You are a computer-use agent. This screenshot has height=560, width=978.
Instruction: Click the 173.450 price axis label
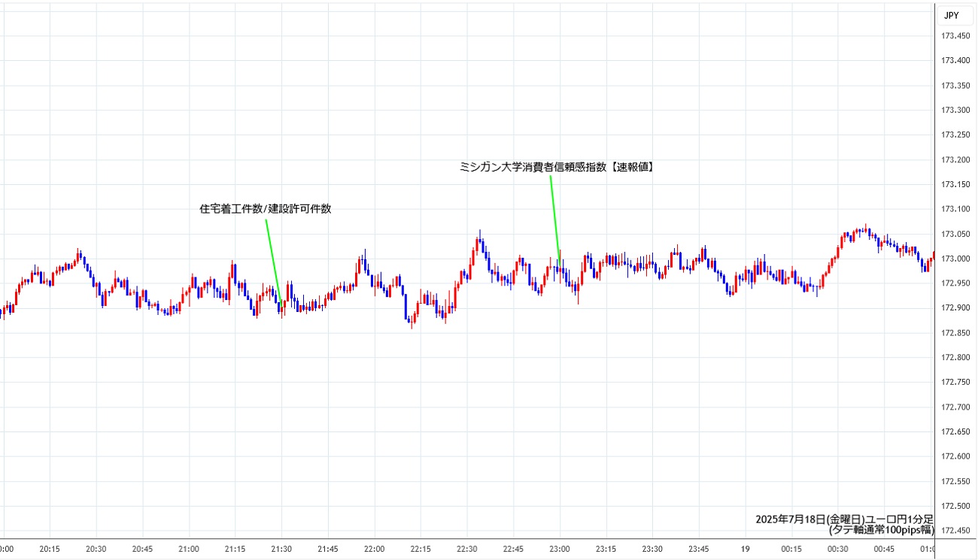(x=955, y=36)
